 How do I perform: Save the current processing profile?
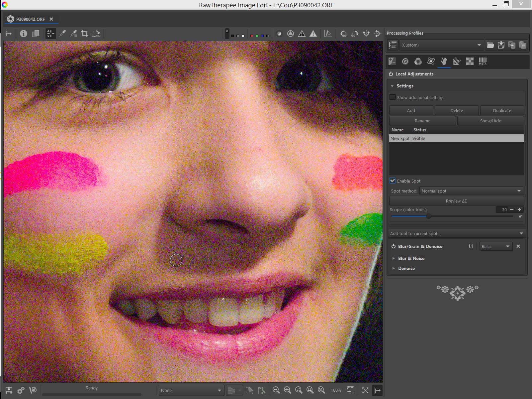coord(501,45)
